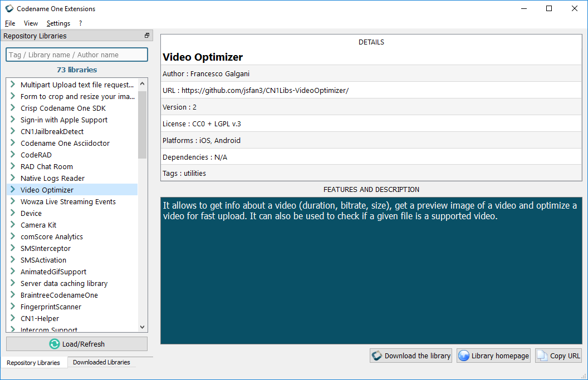This screenshot has width=588, height=380.
Task: Click the 73 libraries count label
Action: click(x=77, y=70)
